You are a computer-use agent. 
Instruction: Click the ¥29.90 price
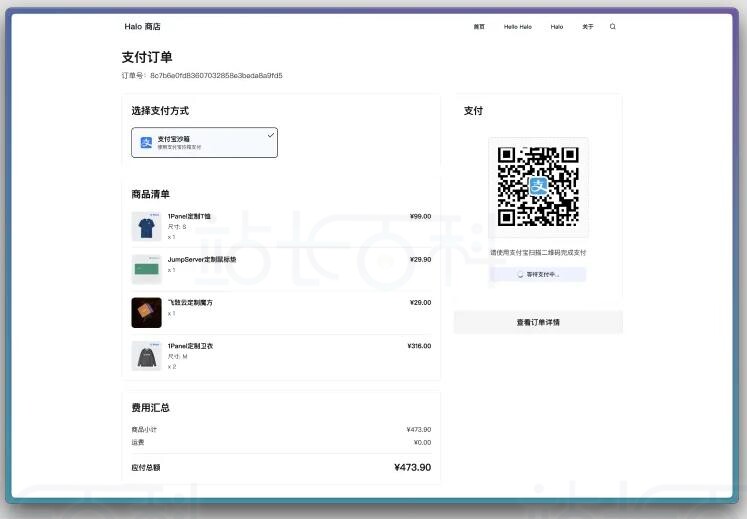[420, 260]
